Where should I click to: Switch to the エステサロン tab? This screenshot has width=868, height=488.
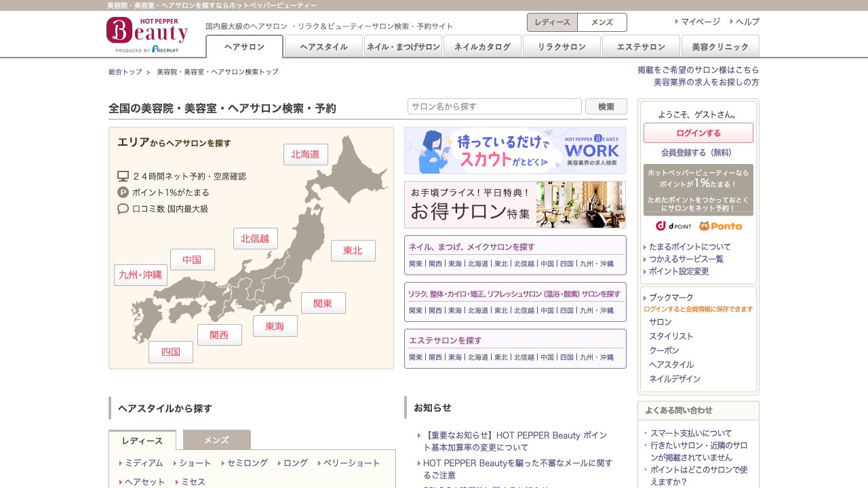640,47
